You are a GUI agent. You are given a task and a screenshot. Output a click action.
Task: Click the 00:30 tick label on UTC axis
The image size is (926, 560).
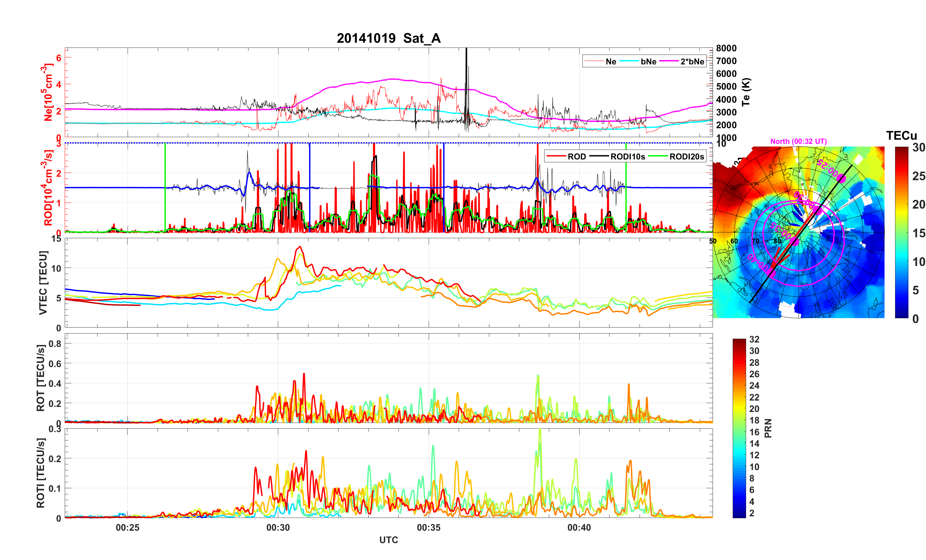tap(278, 527)
